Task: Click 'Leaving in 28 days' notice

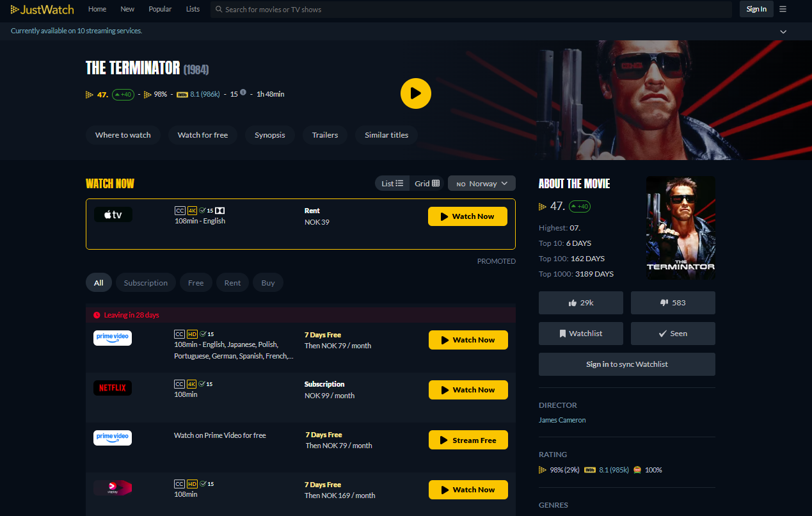Action: 126,315
